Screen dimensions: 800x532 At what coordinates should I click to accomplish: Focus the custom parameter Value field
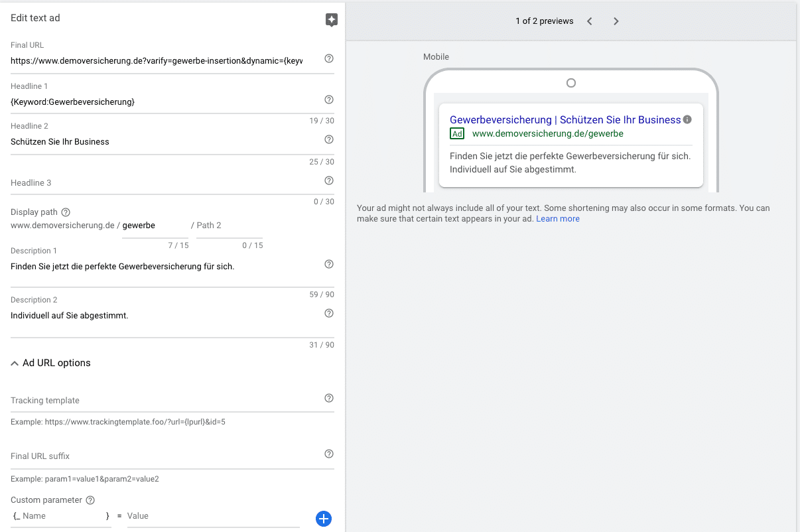[x=214, y=516]
